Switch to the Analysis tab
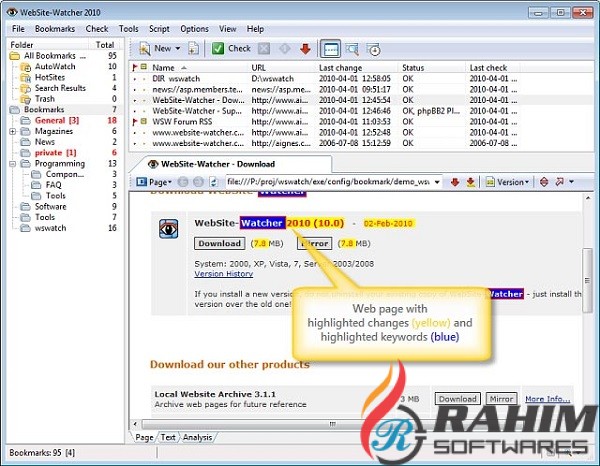This screenshot has height=466, width=600. coord(197,437)
